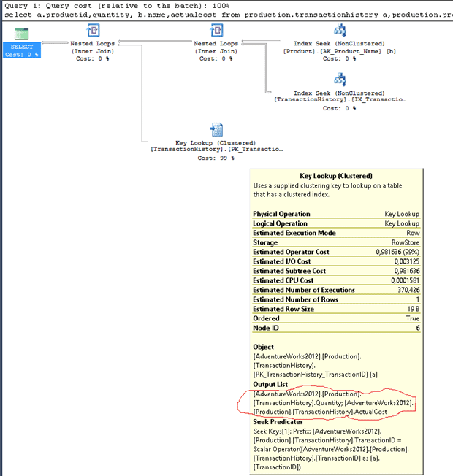Click the second Nested Loops icon
The height and width of the screenshot is (476, 453).
coord(216,30)
